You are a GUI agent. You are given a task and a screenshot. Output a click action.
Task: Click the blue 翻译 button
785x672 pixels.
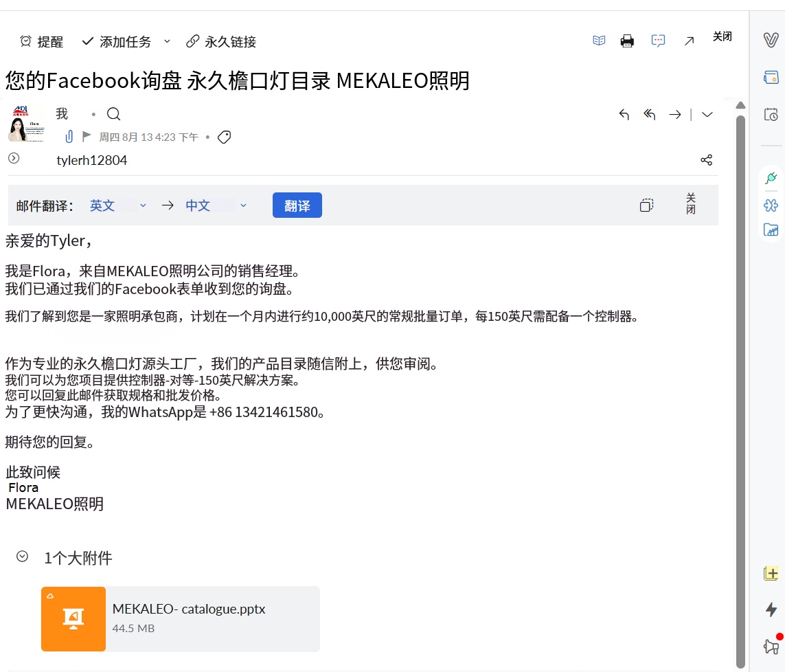(x=297, y=205)
